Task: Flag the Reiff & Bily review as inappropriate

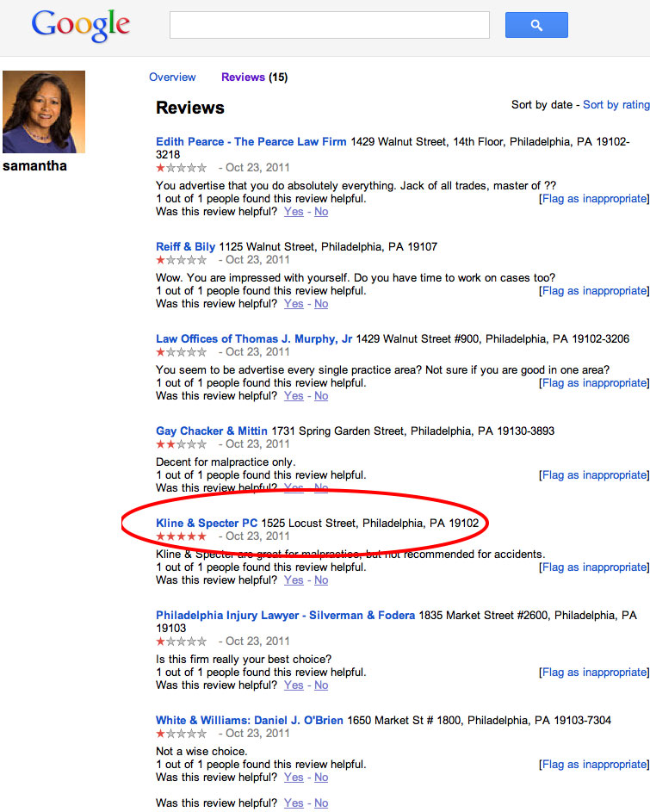Action: pos(594,291)
